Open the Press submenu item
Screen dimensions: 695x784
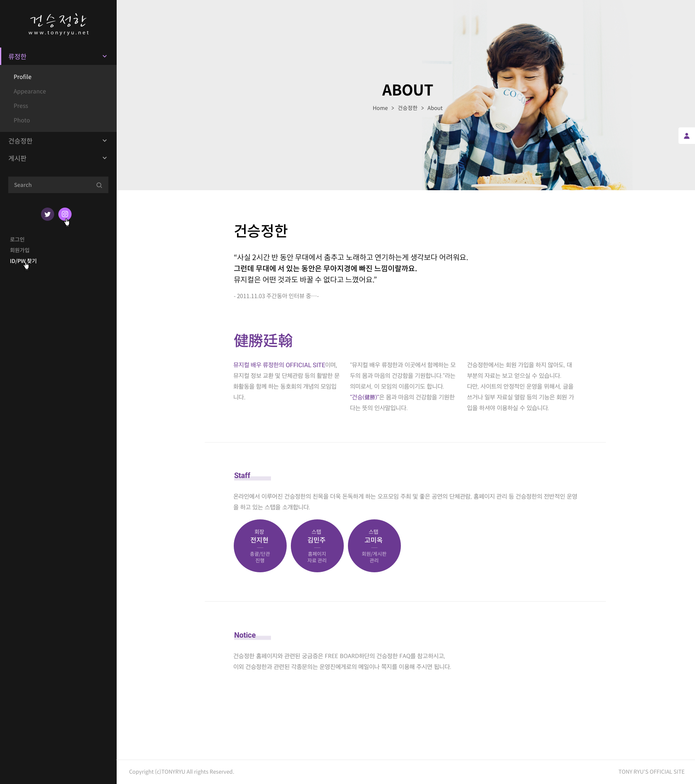click(x=21, y=106)
